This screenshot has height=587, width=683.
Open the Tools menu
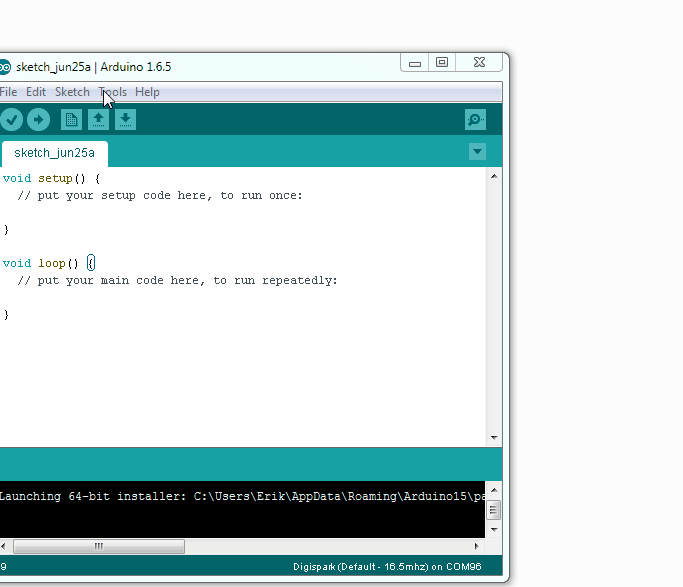113,92
